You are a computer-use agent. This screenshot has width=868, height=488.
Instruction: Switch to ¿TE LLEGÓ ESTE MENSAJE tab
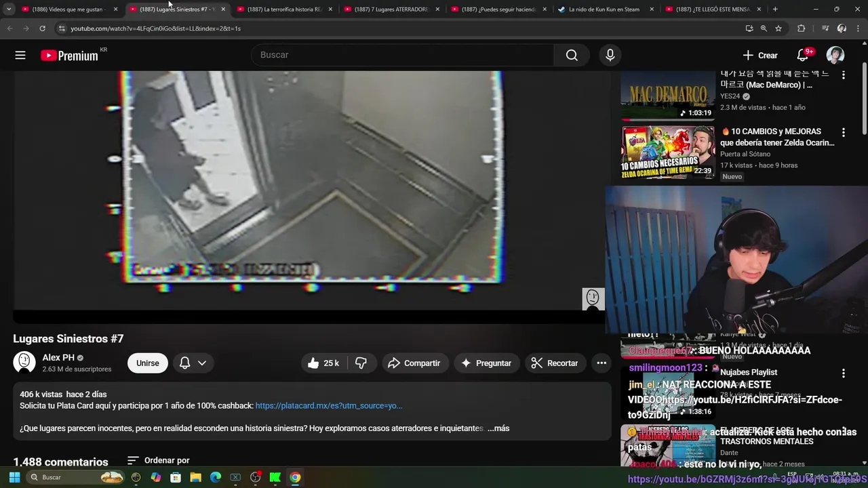point(713,9)
